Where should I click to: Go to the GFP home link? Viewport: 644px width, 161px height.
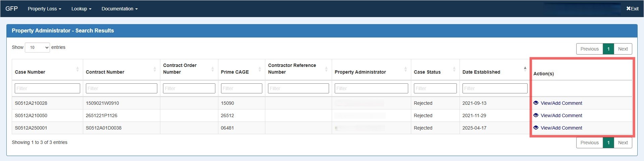(x=12, y=8)
